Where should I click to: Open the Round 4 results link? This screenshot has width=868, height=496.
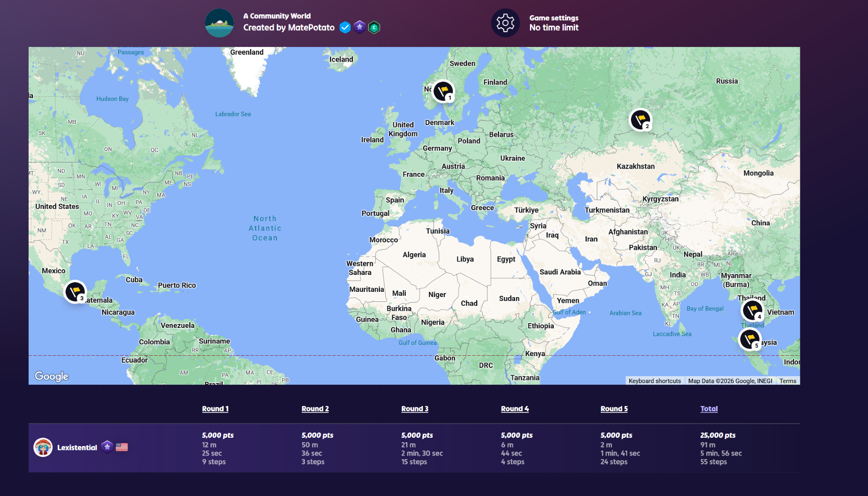point(515,409)
